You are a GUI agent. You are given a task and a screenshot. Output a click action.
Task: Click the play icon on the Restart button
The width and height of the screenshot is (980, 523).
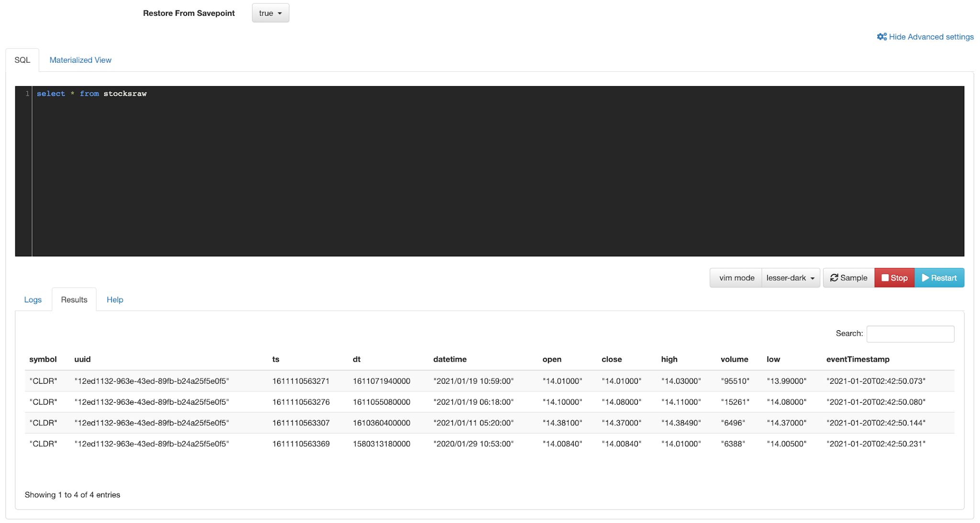click(925, 278)
